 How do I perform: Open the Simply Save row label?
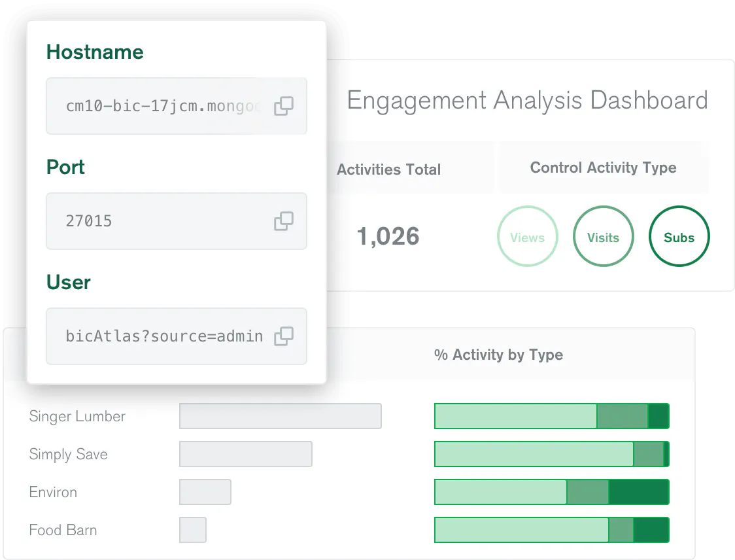pyautogui.click(x=68, y=454)
